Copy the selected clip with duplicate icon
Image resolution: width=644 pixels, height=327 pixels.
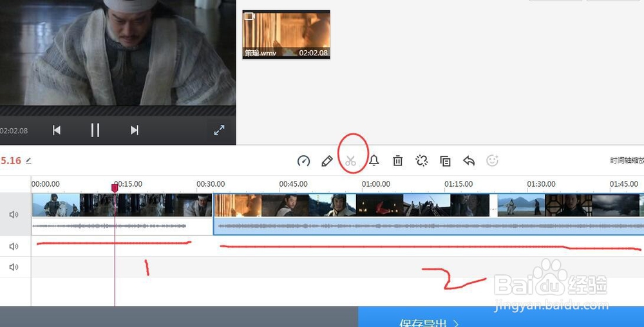[445, 161]
